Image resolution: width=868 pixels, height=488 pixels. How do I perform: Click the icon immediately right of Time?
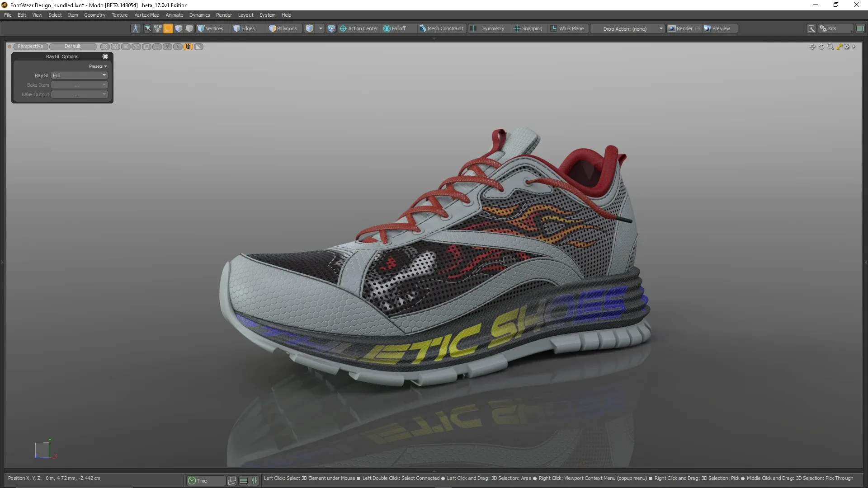tap(232, 481)
